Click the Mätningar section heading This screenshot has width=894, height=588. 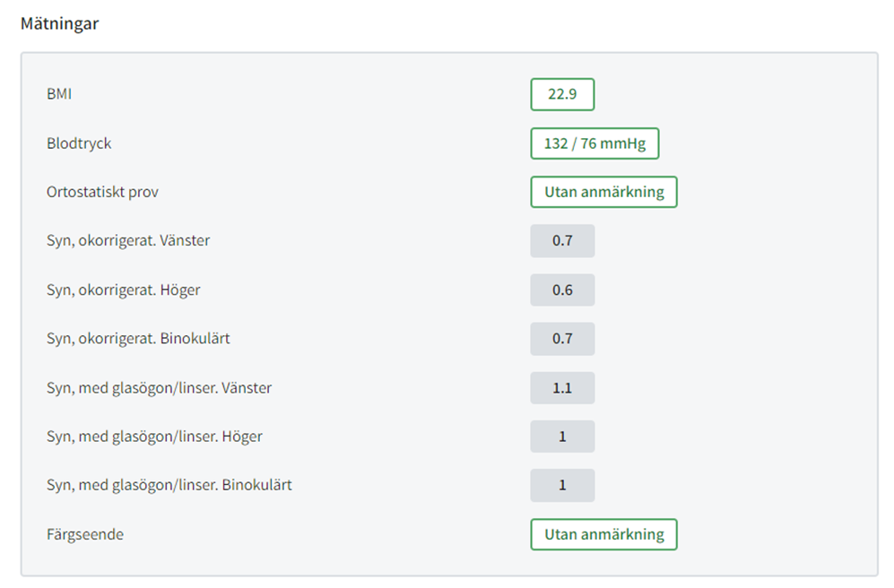coord(60,24)
